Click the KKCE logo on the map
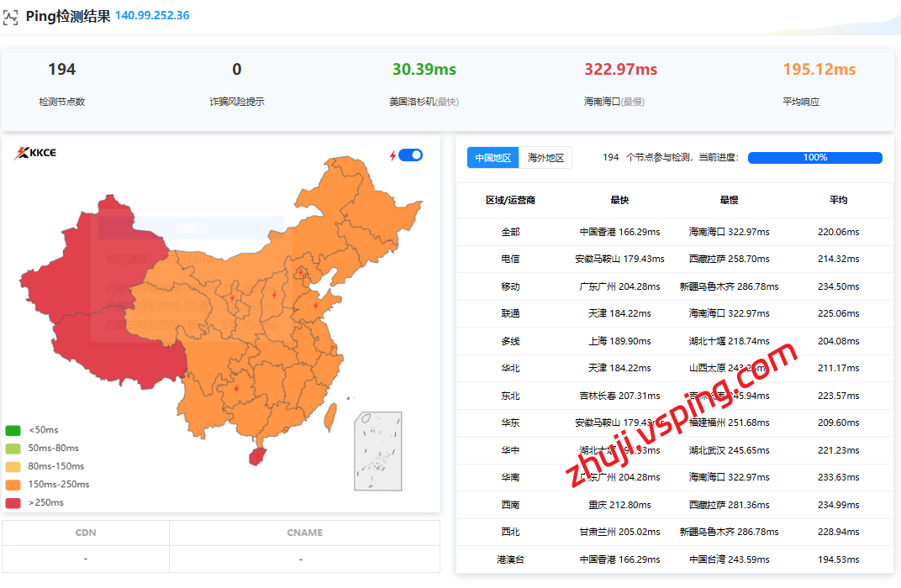Screen dimensions: 901x588 (x=35, y=153)
